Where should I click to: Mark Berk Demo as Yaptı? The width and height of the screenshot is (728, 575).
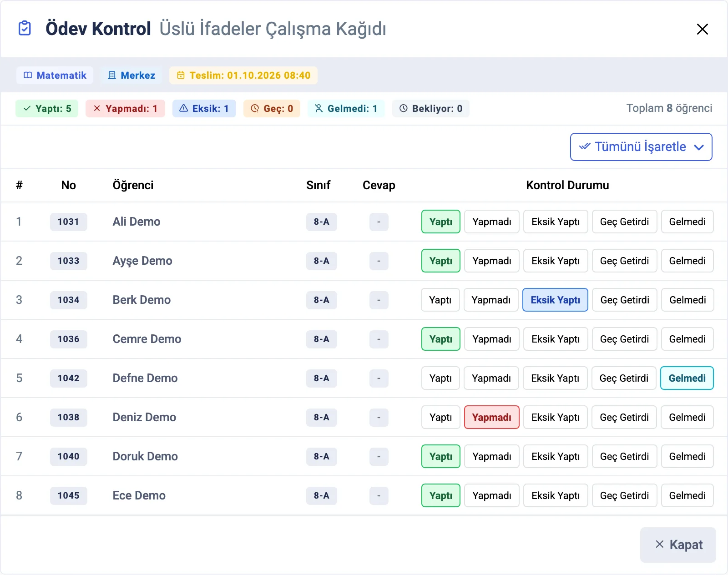440,300
